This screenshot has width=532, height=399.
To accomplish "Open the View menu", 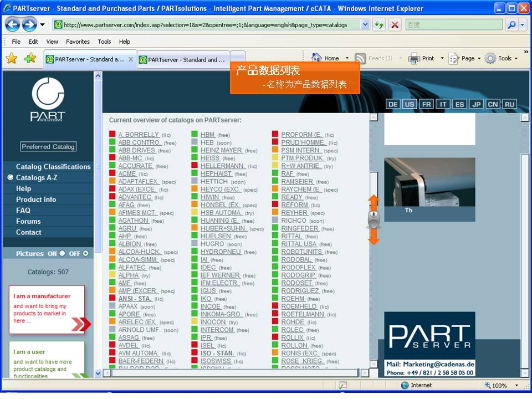I will 52,42.
